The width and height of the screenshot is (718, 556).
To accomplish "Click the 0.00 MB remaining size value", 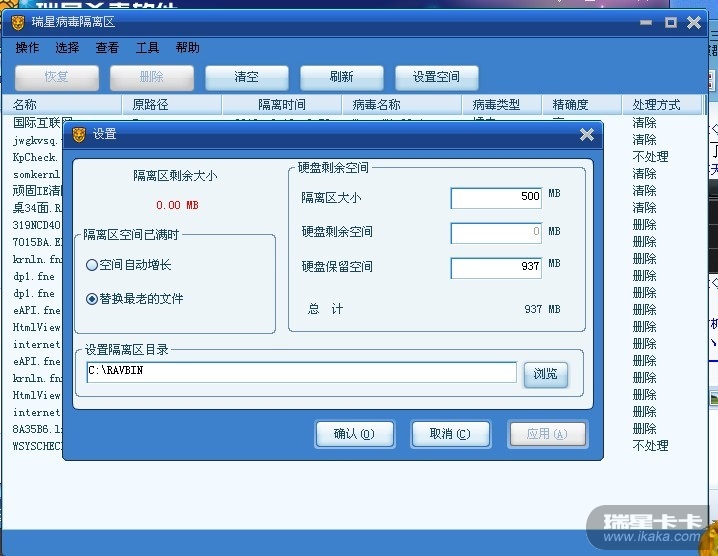I will pyautogui.click(x=177, y=205).
